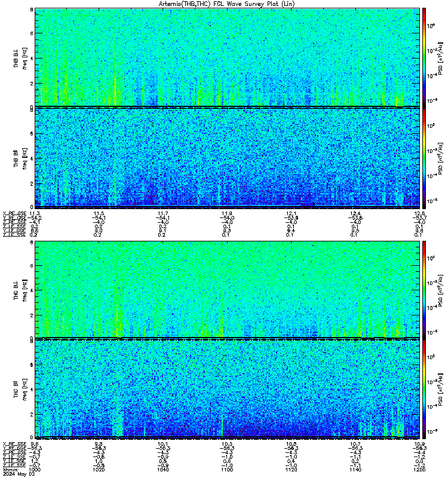Click the 'THC B∥ freq [Hz]' axis label
The width and height of the screenshot is (448, 478).
click(x=20, y=390)
